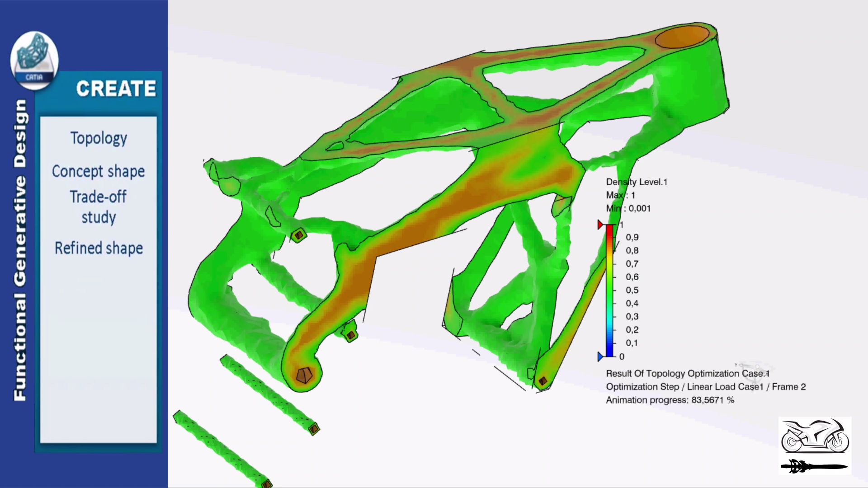Image resolution: width=868 pixels, height=488 pixels.
Task: Click Result Of Topology Optimization Case.1 text
Action: 687,374
